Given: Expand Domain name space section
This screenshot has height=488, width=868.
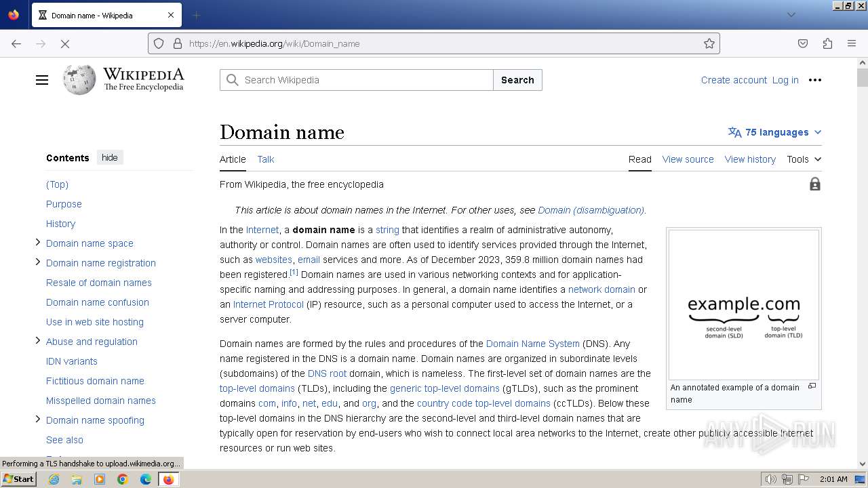Looking at the screenshot, I should pos(38,243).
